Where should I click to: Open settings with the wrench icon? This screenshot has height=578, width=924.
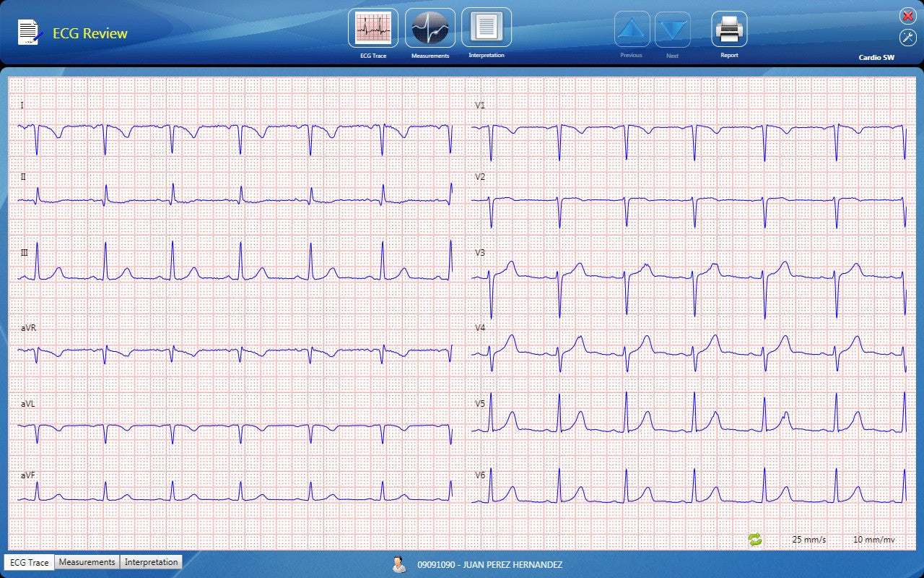click(x=907, y=38)
